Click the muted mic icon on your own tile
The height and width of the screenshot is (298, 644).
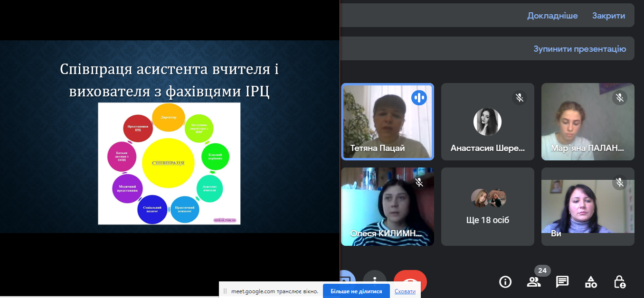click(619, 182)
